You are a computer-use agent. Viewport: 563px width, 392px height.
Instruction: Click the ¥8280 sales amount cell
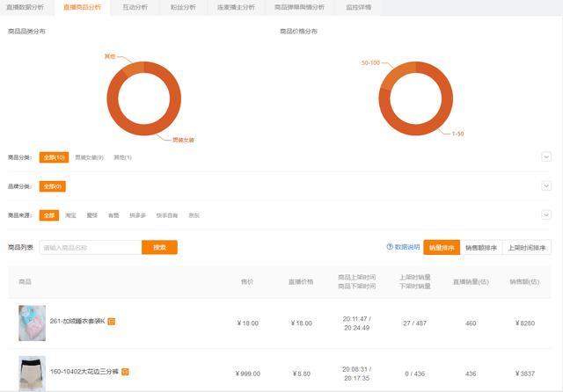(525, 323)
